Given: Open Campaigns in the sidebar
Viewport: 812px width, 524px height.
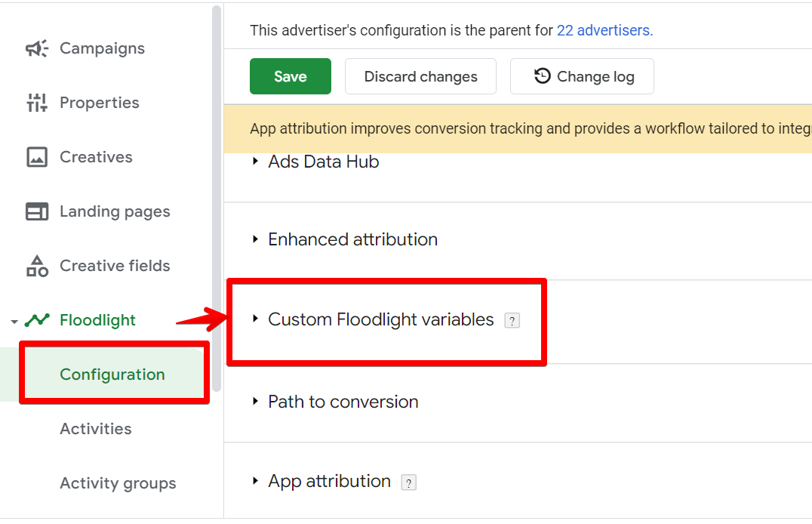Looking at the screenshot, I should pos(102,48).
